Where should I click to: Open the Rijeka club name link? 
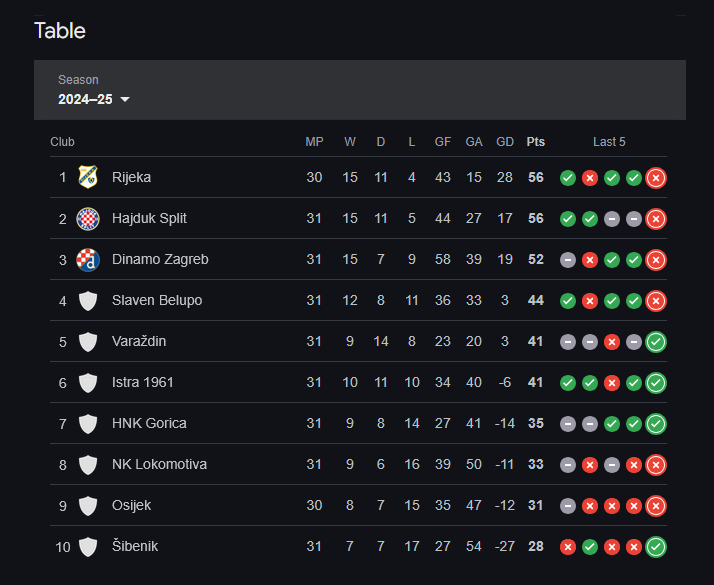click(131, 177)
